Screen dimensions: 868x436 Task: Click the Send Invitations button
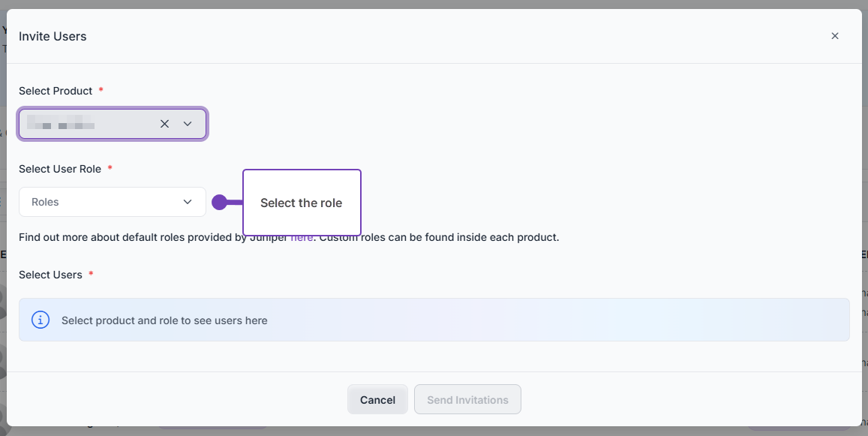pyautogui.click(x=468, y=399)
